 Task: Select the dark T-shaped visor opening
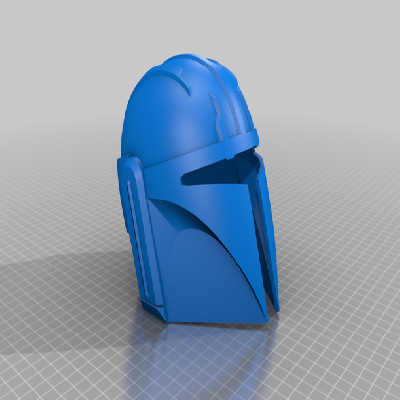[220, 172]
